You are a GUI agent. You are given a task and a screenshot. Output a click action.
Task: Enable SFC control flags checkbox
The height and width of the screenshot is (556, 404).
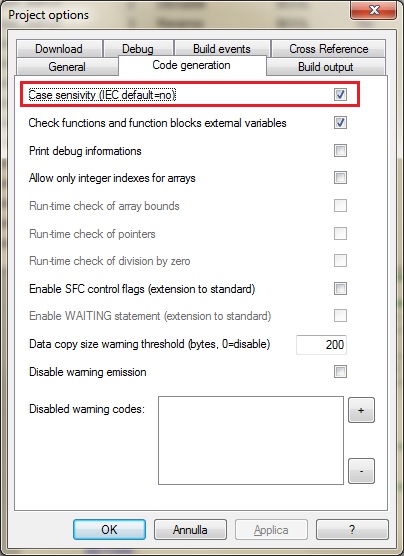click(x=340, y=289)
